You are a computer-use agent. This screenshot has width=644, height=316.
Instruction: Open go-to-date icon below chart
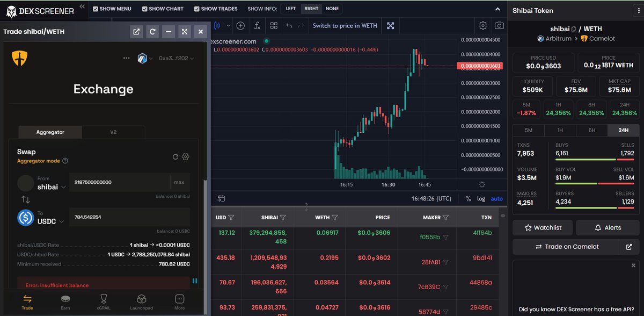[x=221, y=198]
